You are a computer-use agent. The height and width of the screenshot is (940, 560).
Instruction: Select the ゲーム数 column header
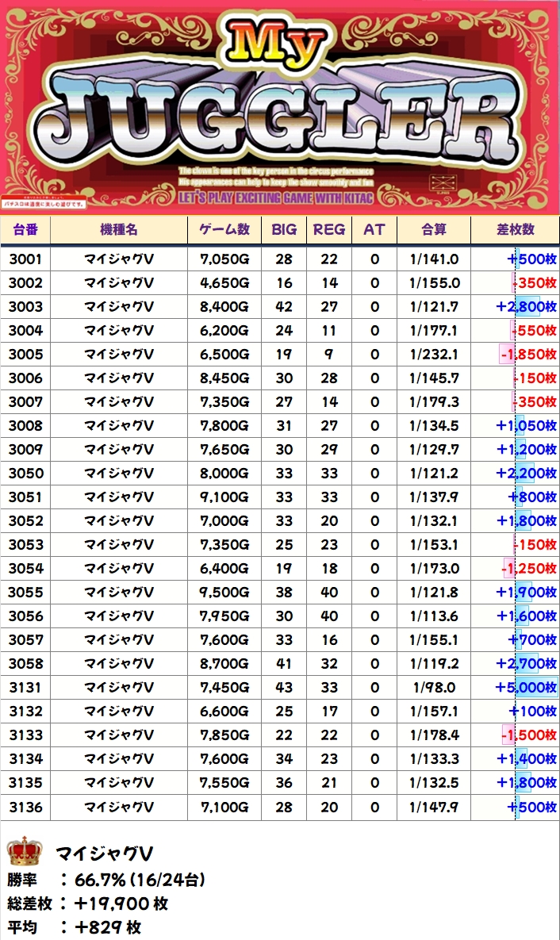[x=224, y=229]
